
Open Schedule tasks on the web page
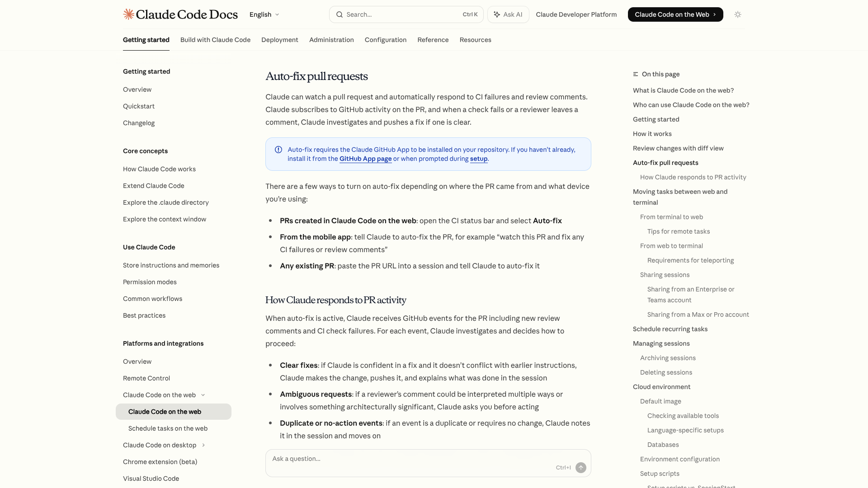(168, 428)
